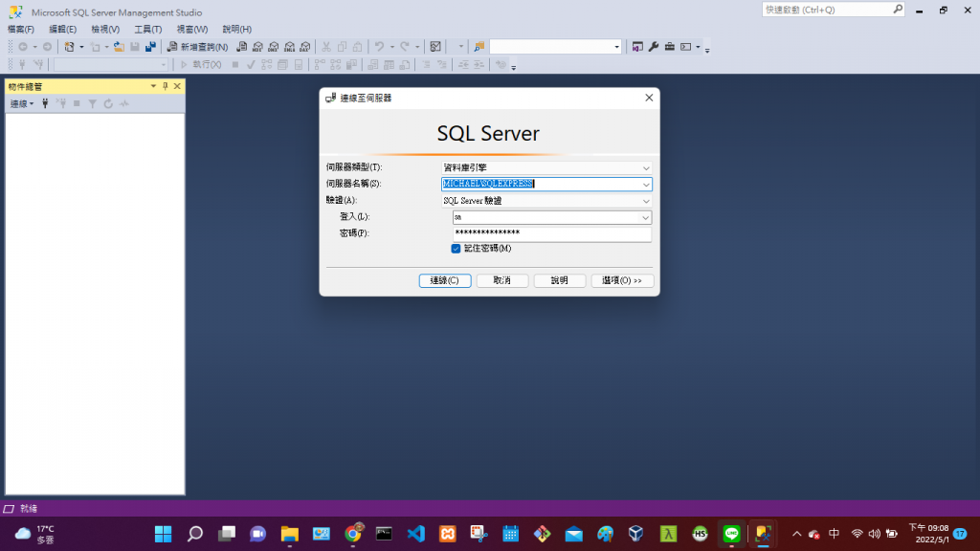
Task: Click the New Query (新增查詢) toolbar button
Action: click(x=197, y=47)
